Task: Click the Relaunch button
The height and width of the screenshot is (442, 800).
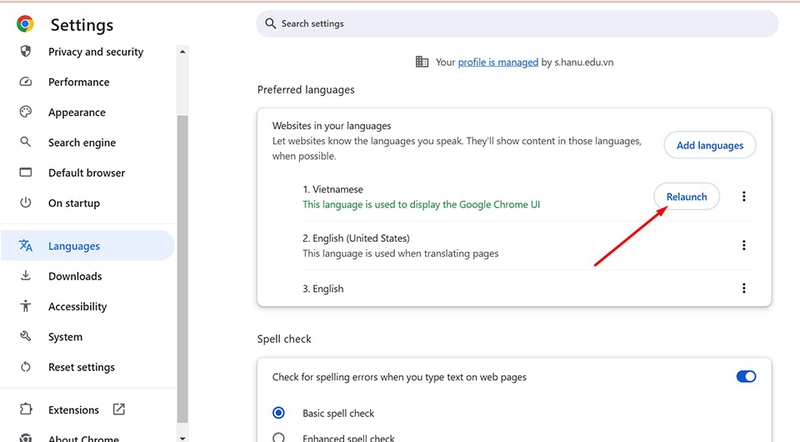Action: pos(687,197)
